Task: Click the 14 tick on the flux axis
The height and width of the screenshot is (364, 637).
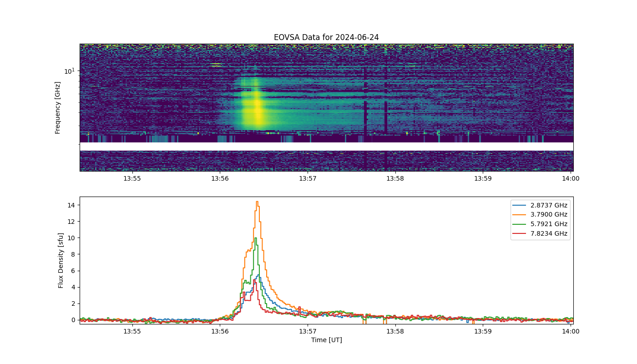Action: point(71,205)
